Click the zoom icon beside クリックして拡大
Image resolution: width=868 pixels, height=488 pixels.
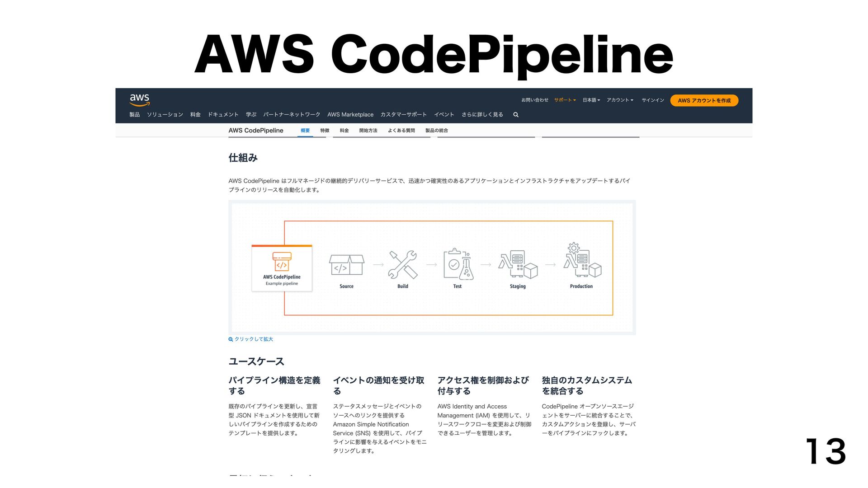tap(231, 339)
